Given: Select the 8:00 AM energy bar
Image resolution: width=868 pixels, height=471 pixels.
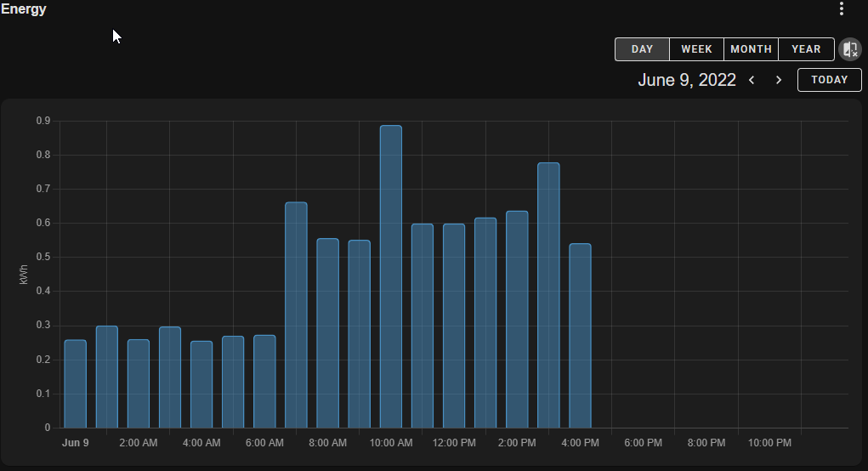Looking at the screenshot, I should point(327,332).
